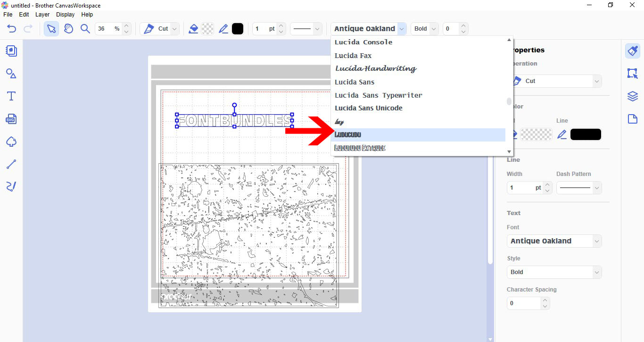Select Lucida Handwriting from the font list
644x342 pixels.
375,68
